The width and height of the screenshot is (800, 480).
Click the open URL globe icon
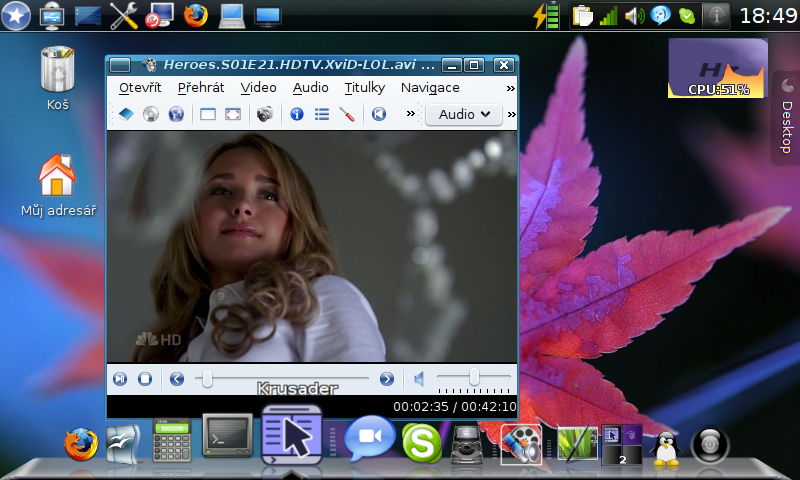click(x=176, y=114)
